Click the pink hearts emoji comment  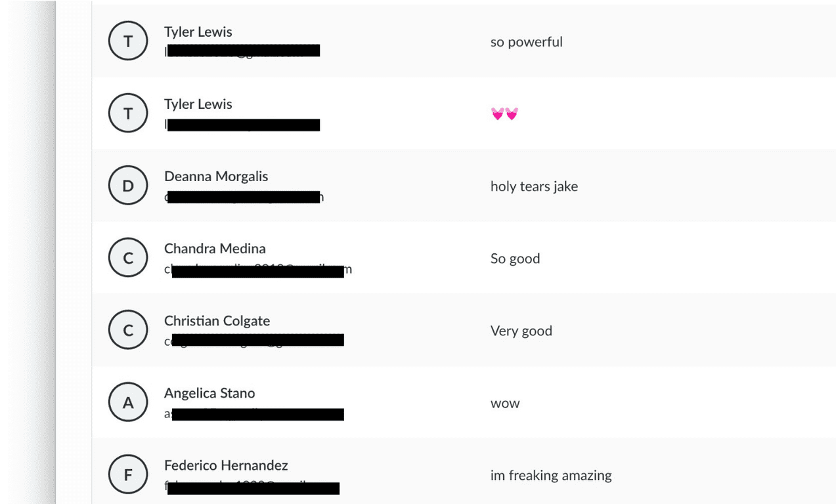[504, 114]
